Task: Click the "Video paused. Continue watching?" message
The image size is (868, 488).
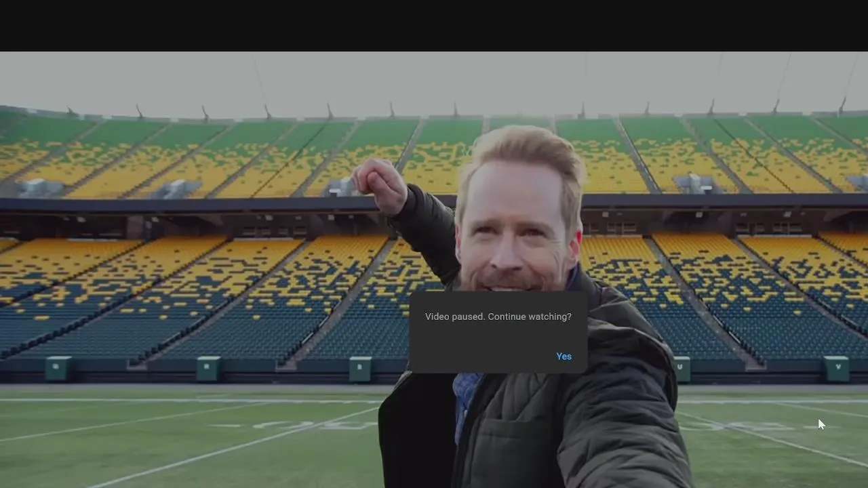Action: click(x=498, y=317)
